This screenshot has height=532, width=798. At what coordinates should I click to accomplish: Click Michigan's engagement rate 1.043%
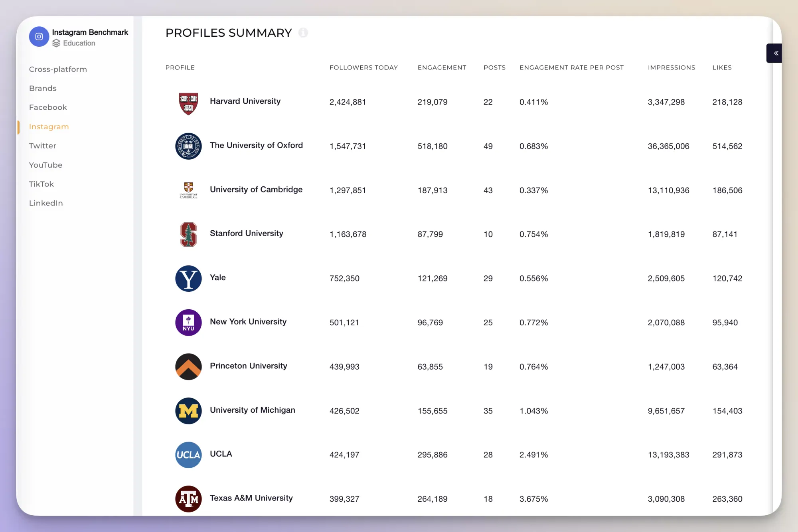click(x=533, y=411)
